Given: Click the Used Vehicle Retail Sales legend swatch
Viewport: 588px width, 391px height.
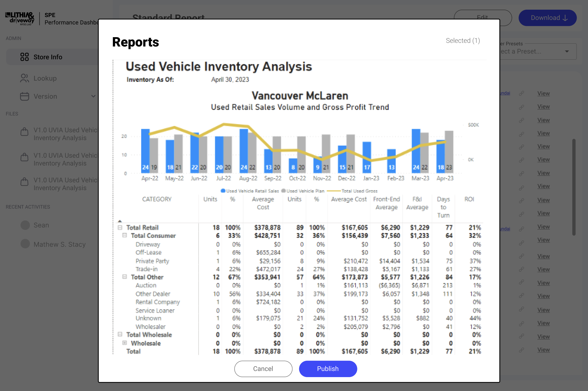Looking at the screenshot, I should [x=223, y=191].
